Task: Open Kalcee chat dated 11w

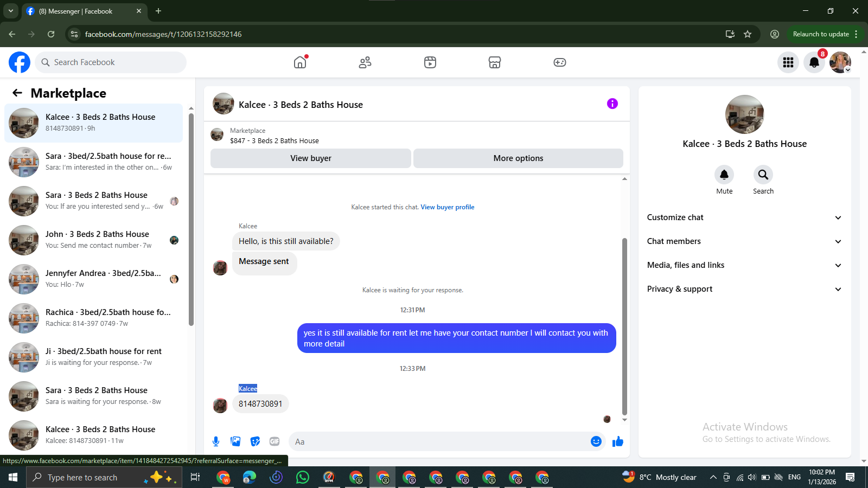Action: [93, 435]
